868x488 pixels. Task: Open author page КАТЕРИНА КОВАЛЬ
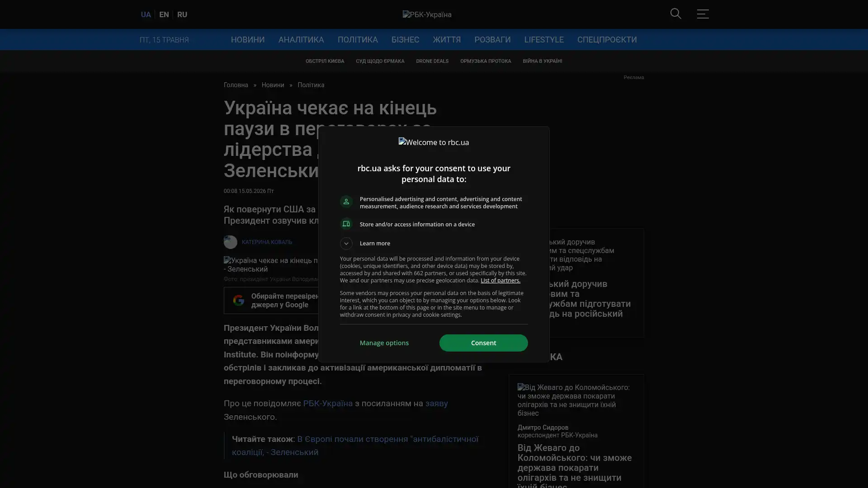click(267, 242)
